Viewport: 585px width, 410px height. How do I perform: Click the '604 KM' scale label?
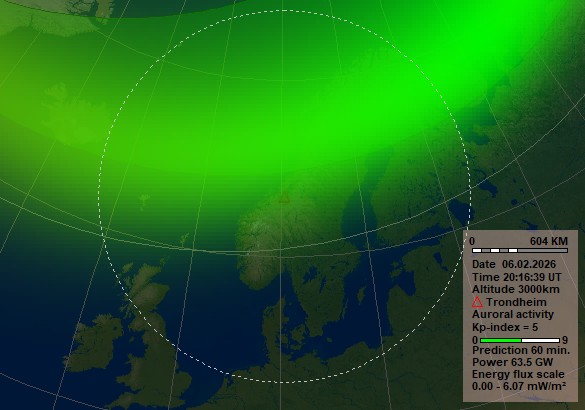(x=549, y=241)
